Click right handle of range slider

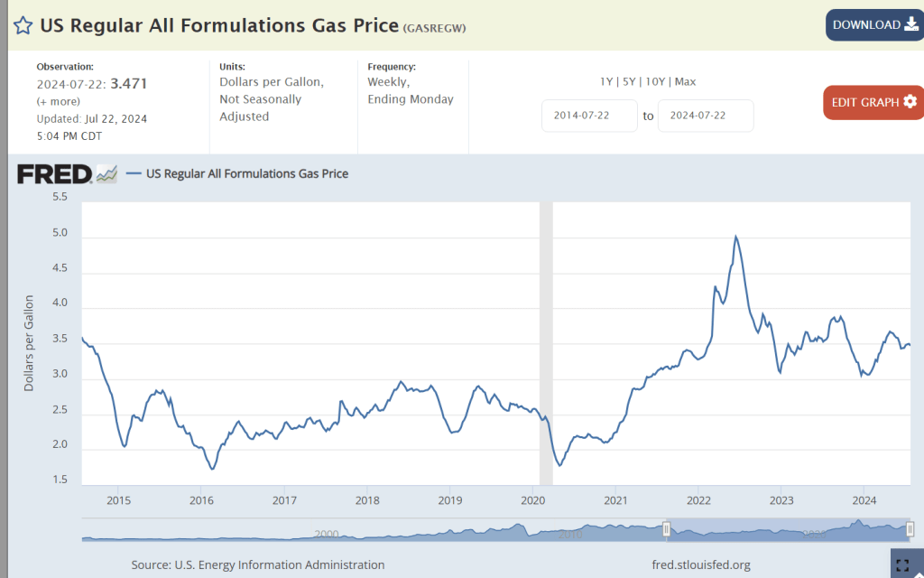click(910, 529)
